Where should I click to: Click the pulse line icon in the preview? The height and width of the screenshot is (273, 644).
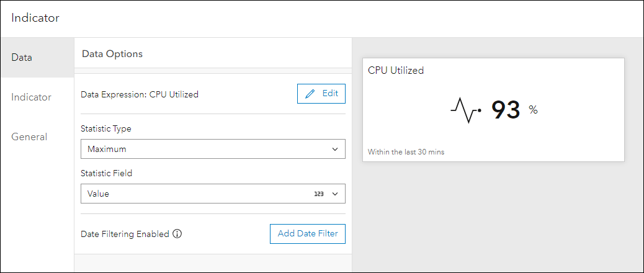click(x=466, y=110)
